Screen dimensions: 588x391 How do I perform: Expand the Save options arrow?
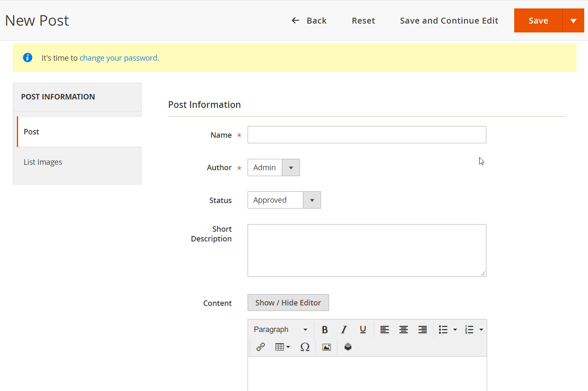point(573,21)
